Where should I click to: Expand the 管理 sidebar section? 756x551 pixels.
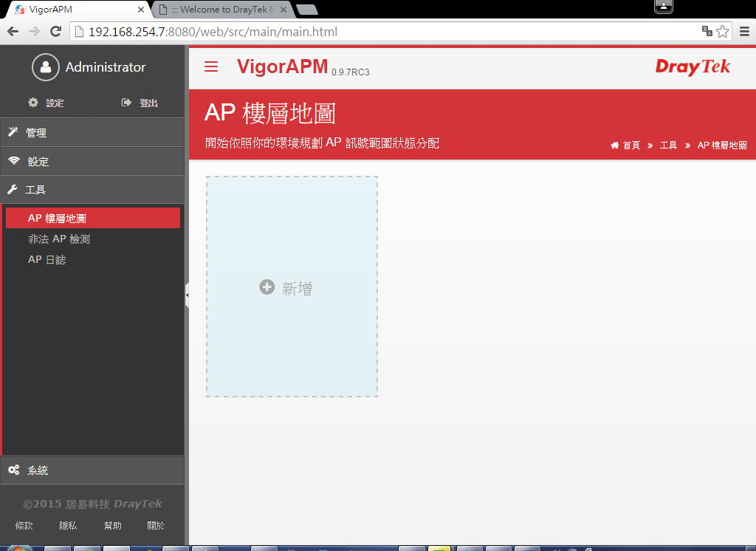click(x=92, y=133)
